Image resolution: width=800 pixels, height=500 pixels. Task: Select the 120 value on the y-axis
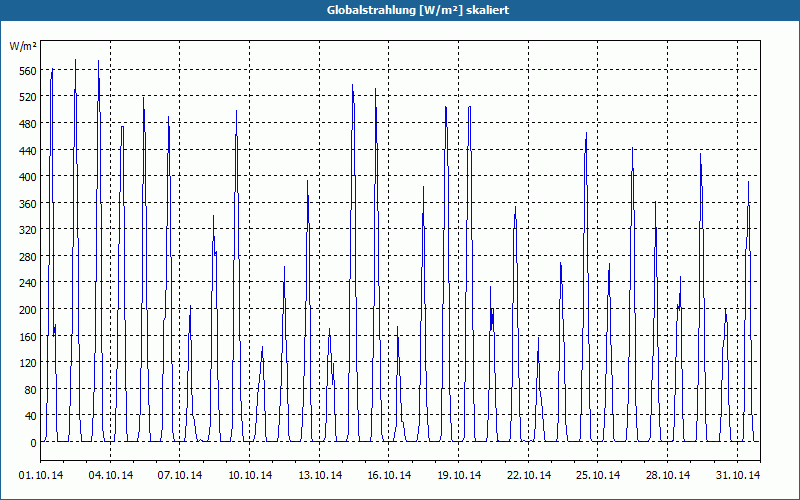[28, 363]
